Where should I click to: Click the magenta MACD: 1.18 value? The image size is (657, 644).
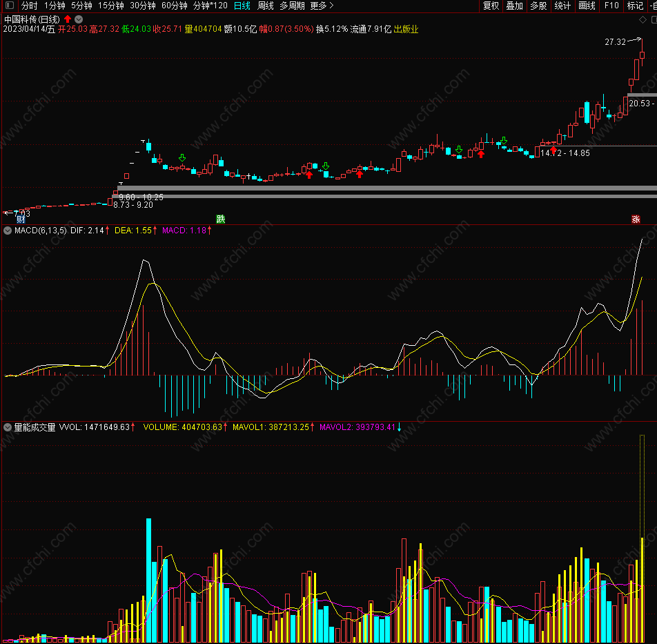(x=184, y=231)
